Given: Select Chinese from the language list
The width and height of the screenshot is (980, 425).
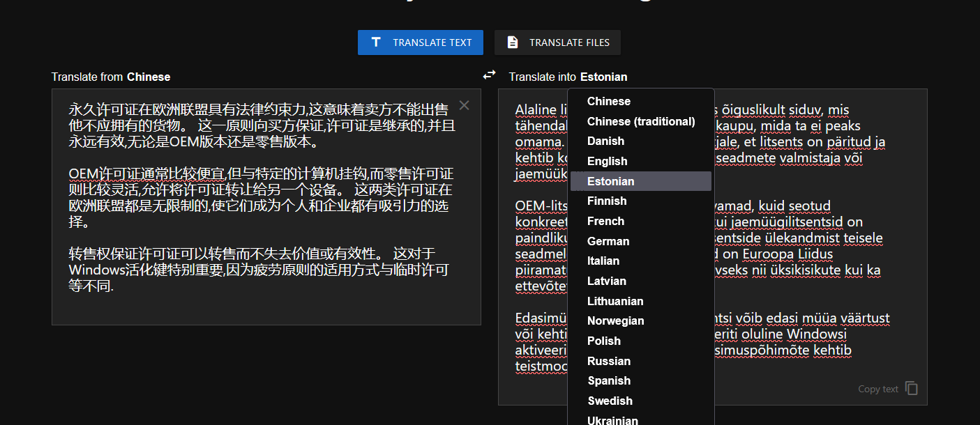Looking at the screenshot, I should point(641,101).
